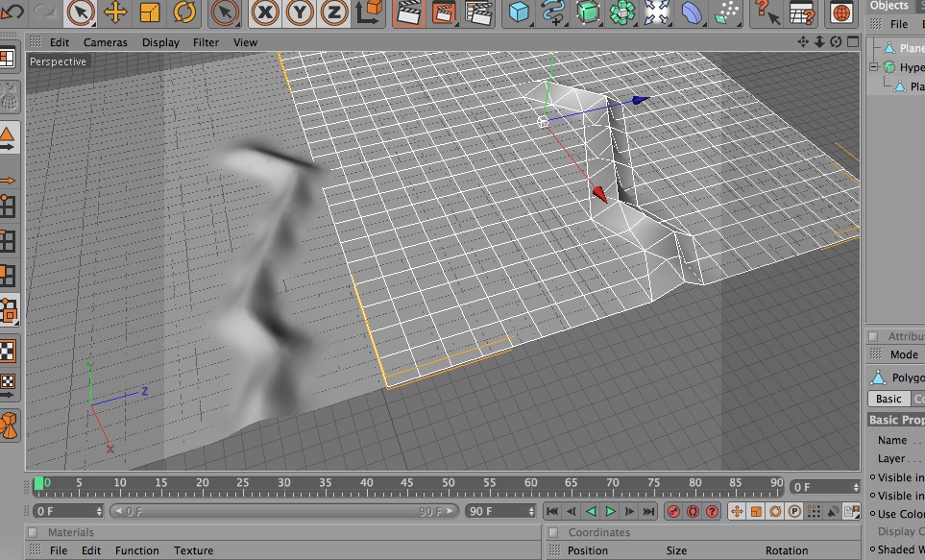
Task: Open the viewport Filter menu
Action: pyautogui.click(x=206, y=42)
